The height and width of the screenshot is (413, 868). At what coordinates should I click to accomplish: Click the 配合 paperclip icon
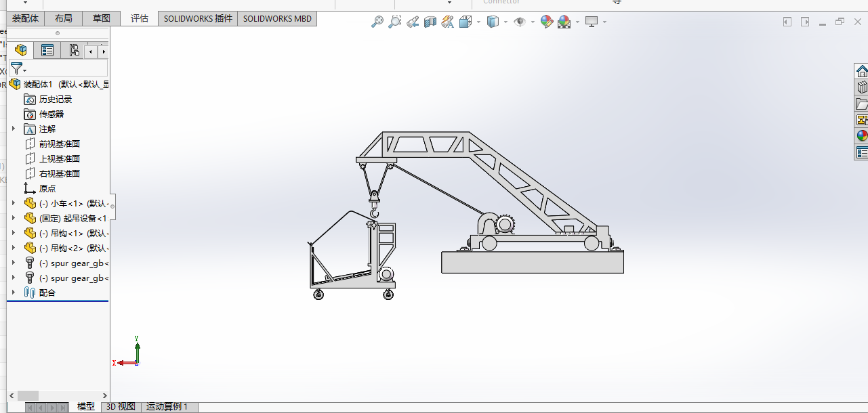pyautogui.click(x=30, y=292)
